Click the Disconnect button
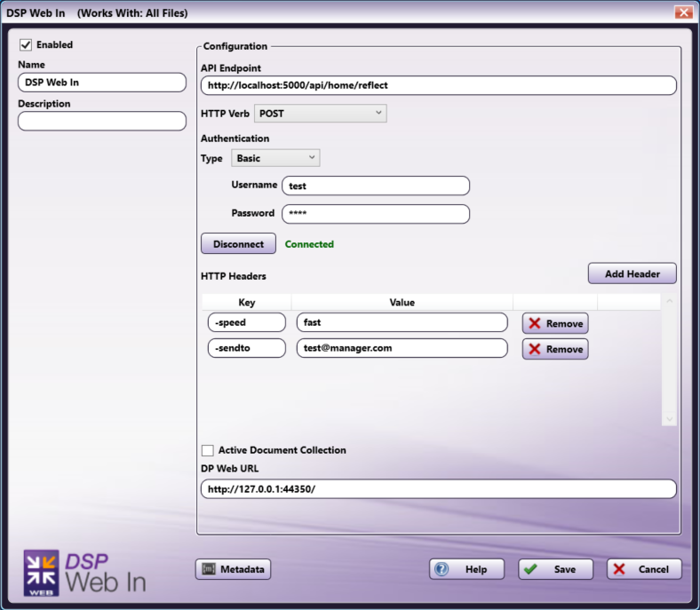Viewport: 700px width, 610px height. [238, 243]
